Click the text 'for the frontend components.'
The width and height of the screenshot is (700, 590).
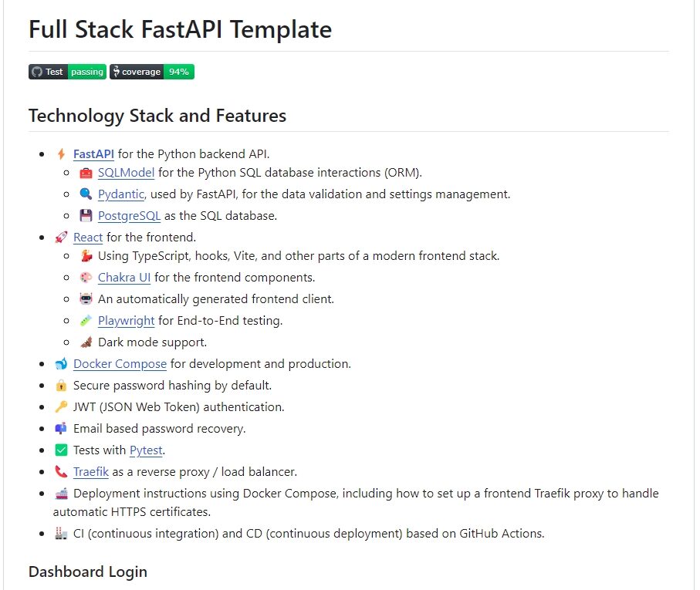tap(235, 278)
